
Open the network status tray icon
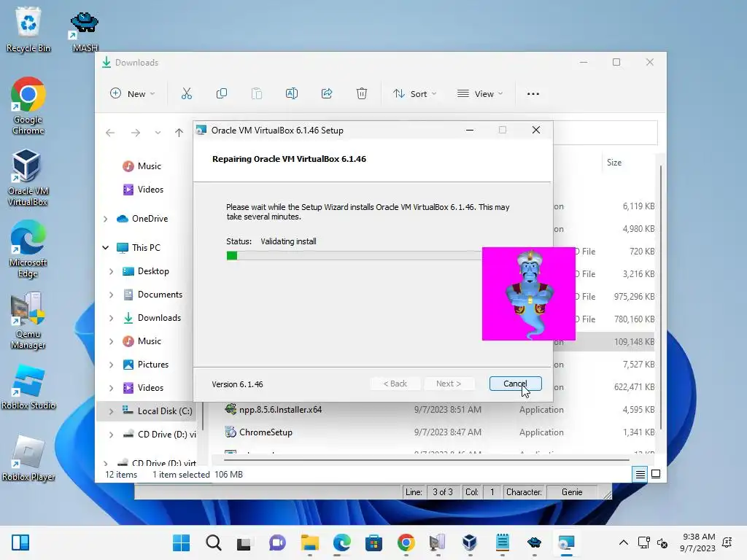[x=643, y=542]
